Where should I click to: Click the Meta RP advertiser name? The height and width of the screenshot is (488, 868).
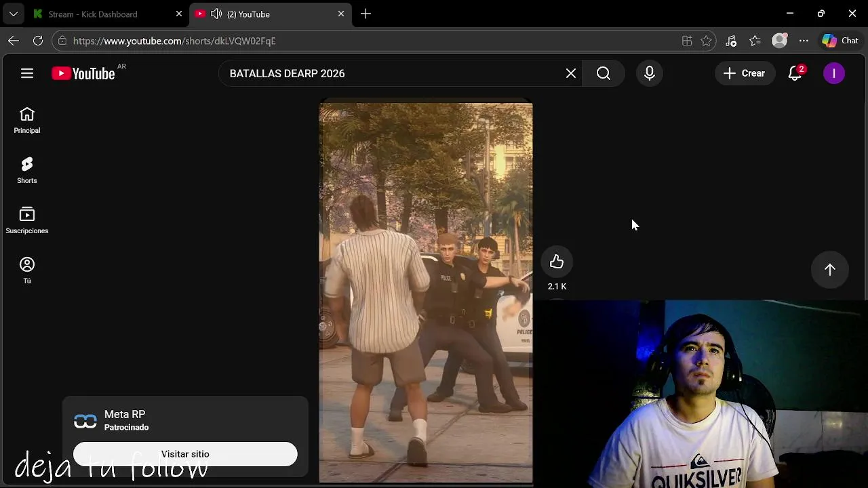point(125,414)
